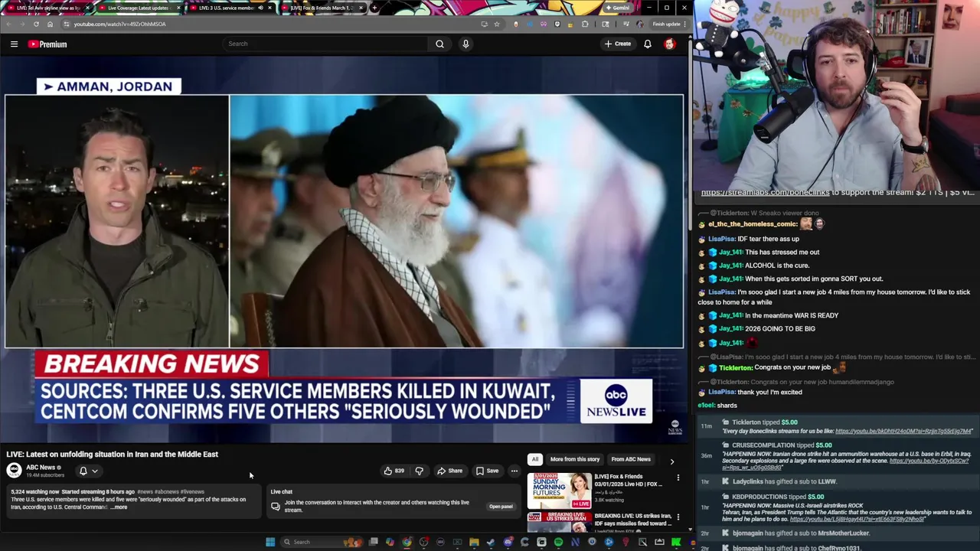Screen dimensions: 980x551
Task: Click the #abcnews hashtag
Action: [x=167, y=491]
